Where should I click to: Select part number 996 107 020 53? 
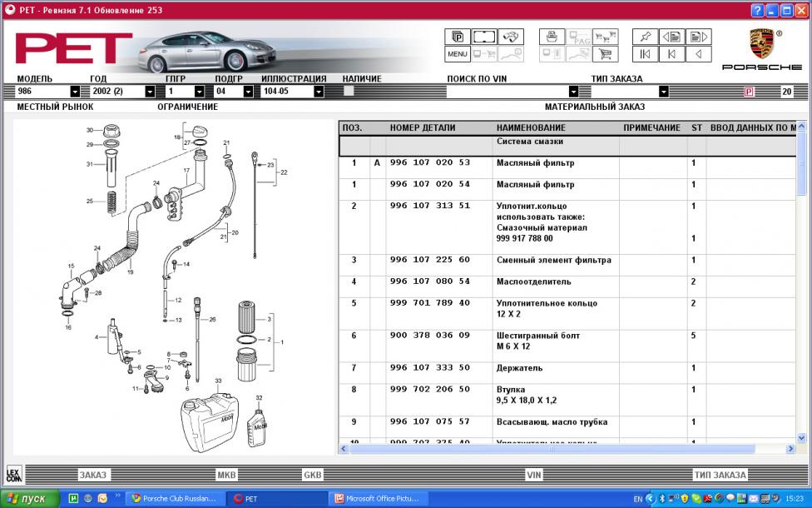[430, 162]
